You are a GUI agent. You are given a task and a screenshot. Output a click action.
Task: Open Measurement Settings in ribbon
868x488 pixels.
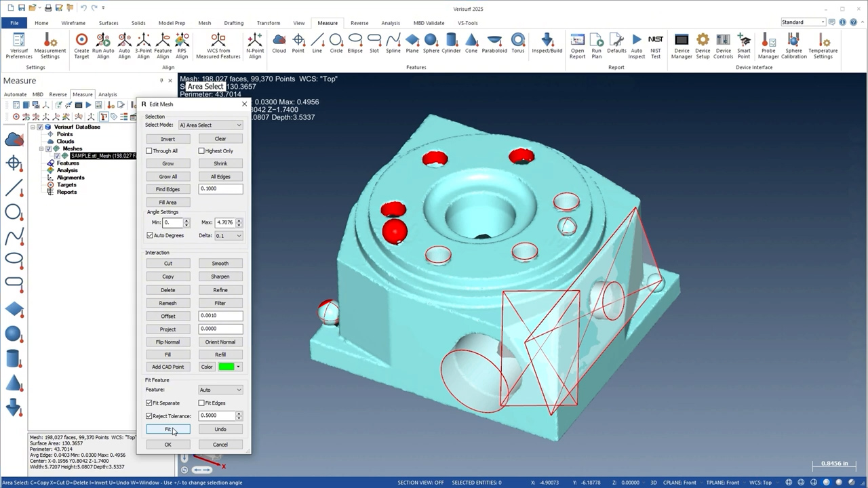click(x=50, y=46)
